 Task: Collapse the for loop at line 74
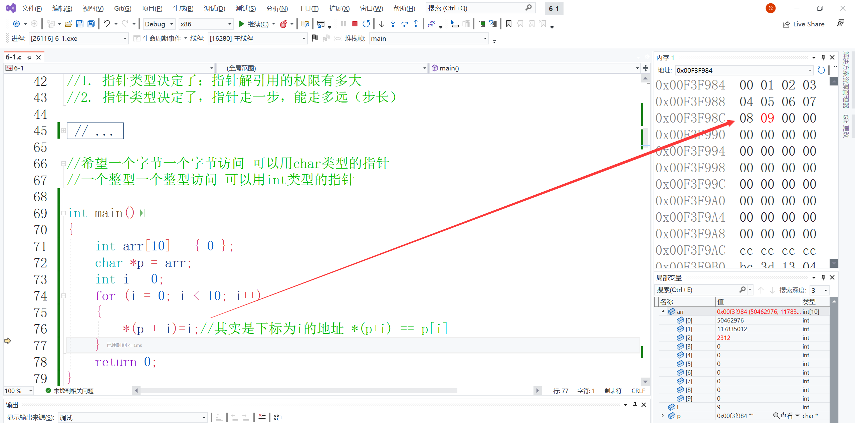click(63, 296)
